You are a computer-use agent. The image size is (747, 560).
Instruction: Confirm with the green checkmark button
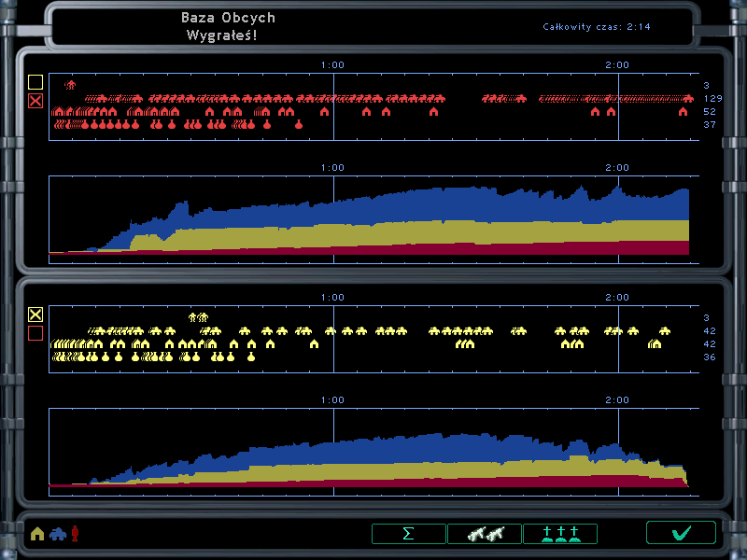pyautogui.click(x=681, y=532)
